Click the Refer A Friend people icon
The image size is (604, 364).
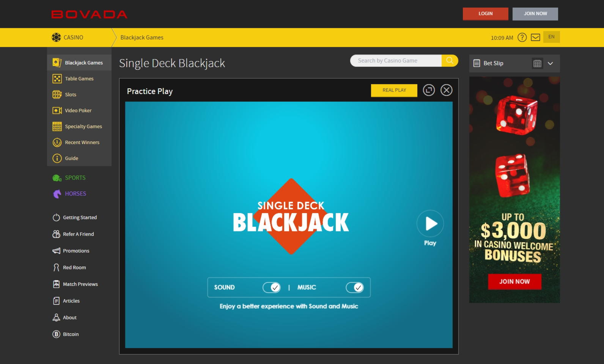pos(56,234)
